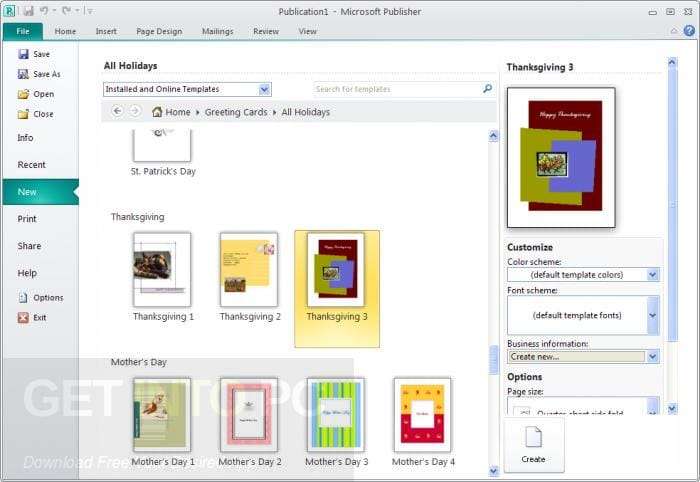The width and height of the screenshot is (700, 482).
Task: Click the large Thanksgiving 3 preview image
Action: point(561,158)
